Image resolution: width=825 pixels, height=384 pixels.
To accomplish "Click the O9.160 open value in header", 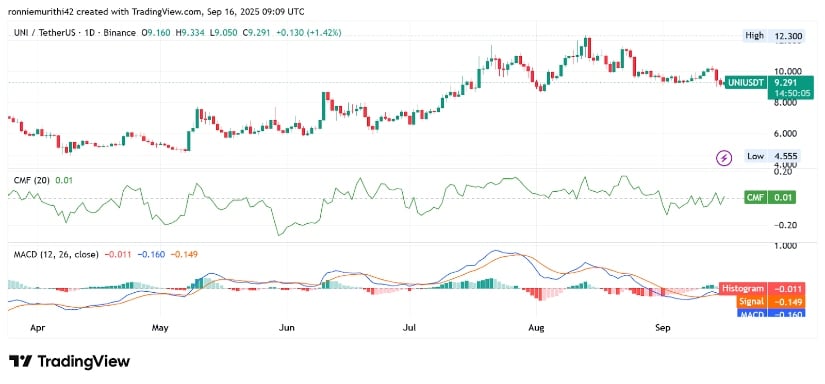I will [156, 33].
